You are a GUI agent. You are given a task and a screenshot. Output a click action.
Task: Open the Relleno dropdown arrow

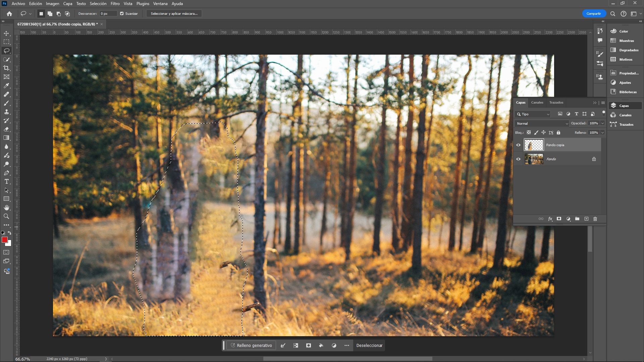pos(602,133)
